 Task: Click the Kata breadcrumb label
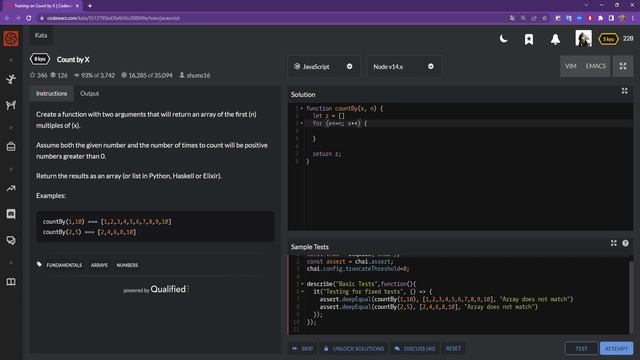click(41, 36)
